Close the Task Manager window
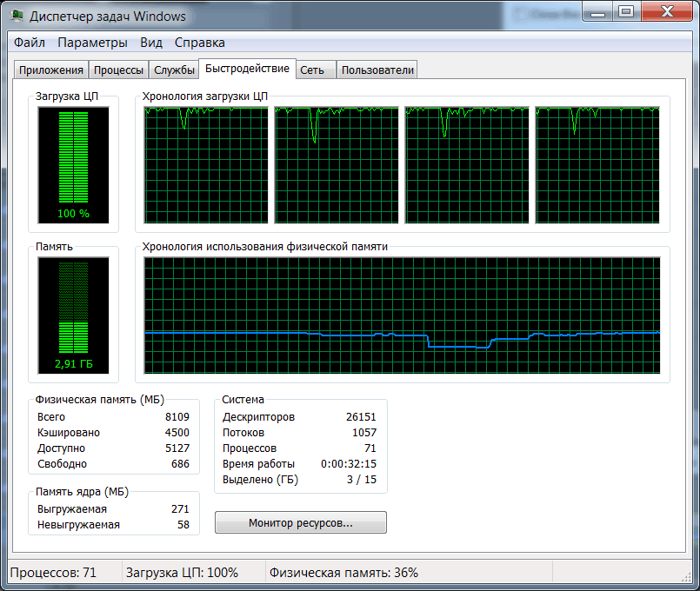This screenshot has width=700, height=591. pos(667,12)
